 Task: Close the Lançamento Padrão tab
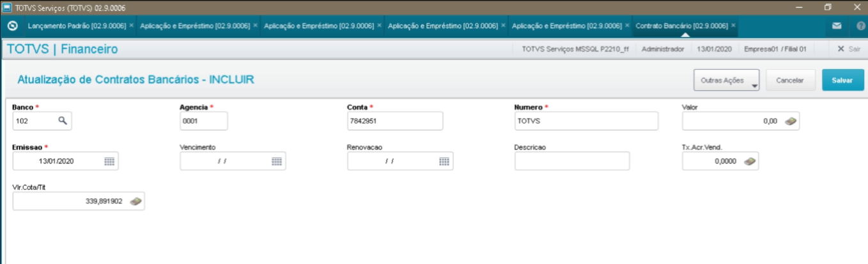132,26
